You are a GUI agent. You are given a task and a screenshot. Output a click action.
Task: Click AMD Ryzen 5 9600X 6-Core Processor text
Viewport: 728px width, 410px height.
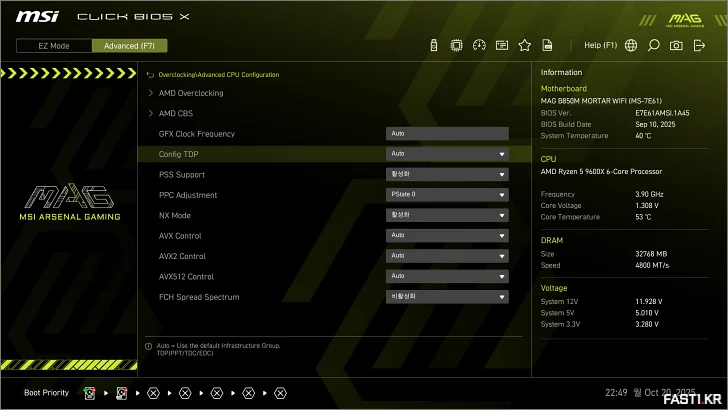601,172
